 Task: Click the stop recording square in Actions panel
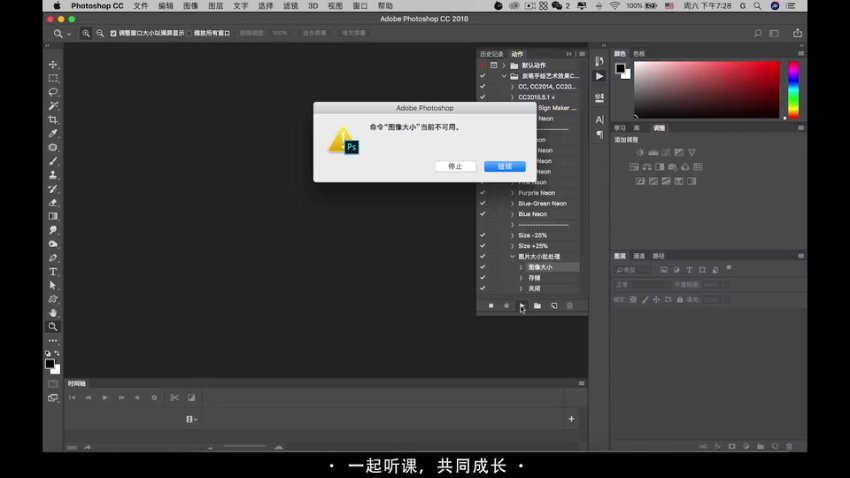[x=490, y=305]
